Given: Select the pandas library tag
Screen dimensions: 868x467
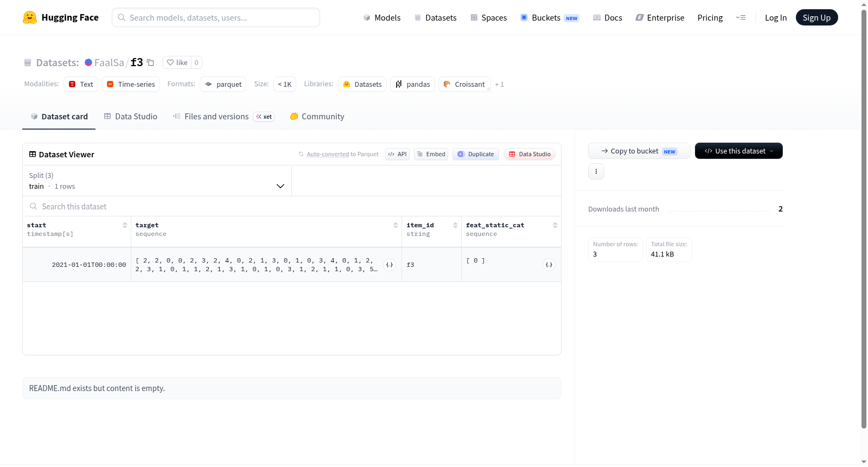Looking at the screenshot, I should (x=412, y=84).
